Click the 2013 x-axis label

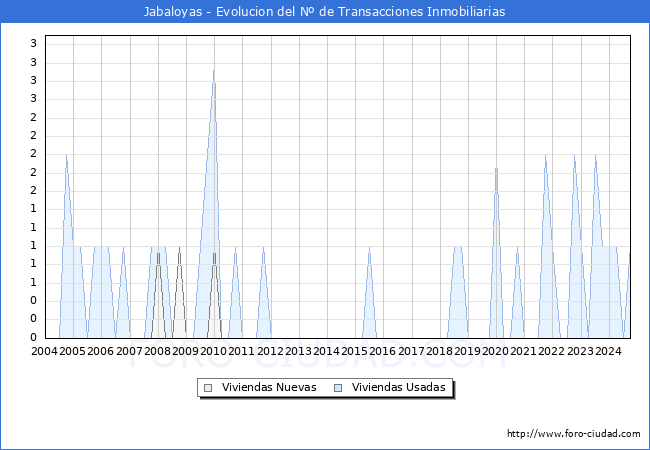point(298,351)
